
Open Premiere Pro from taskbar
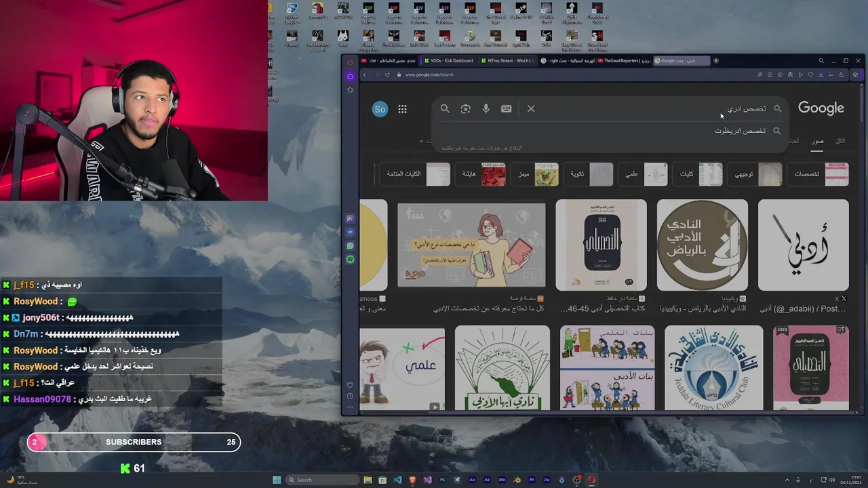[532, 480]
